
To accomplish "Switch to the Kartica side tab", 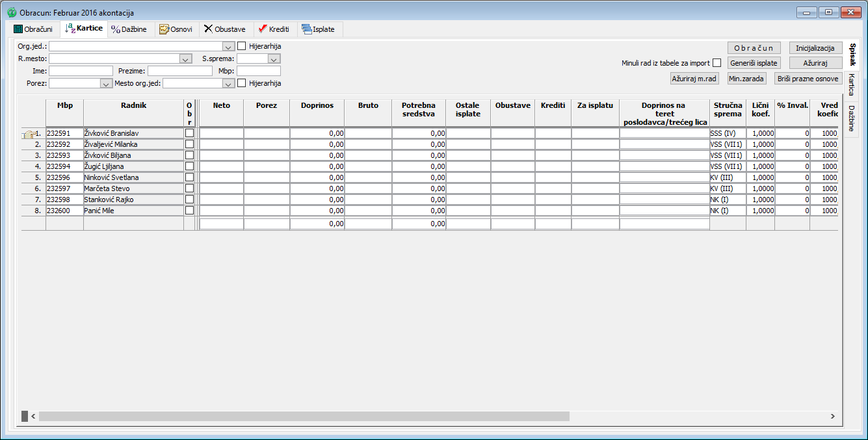I will [850, 85].
